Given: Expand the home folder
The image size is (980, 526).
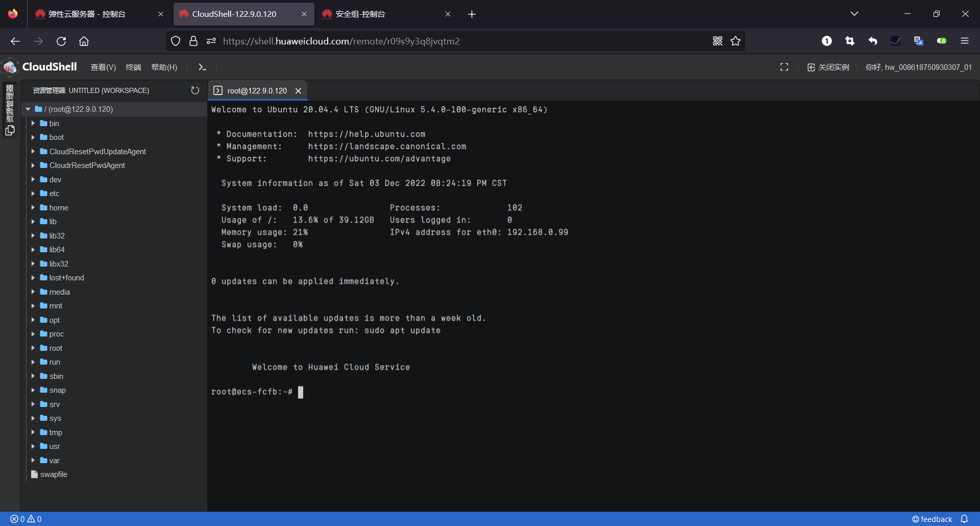Looking at the screenshot, I should pos(33,208).
